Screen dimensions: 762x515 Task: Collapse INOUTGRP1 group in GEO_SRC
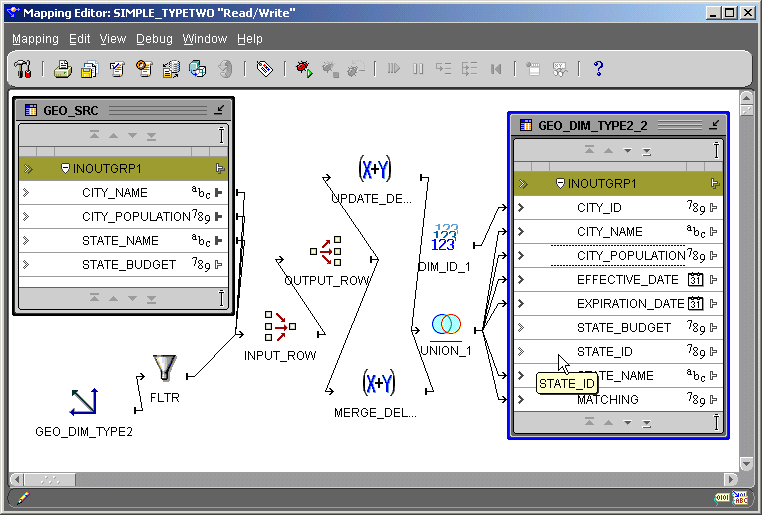(65, 169)
